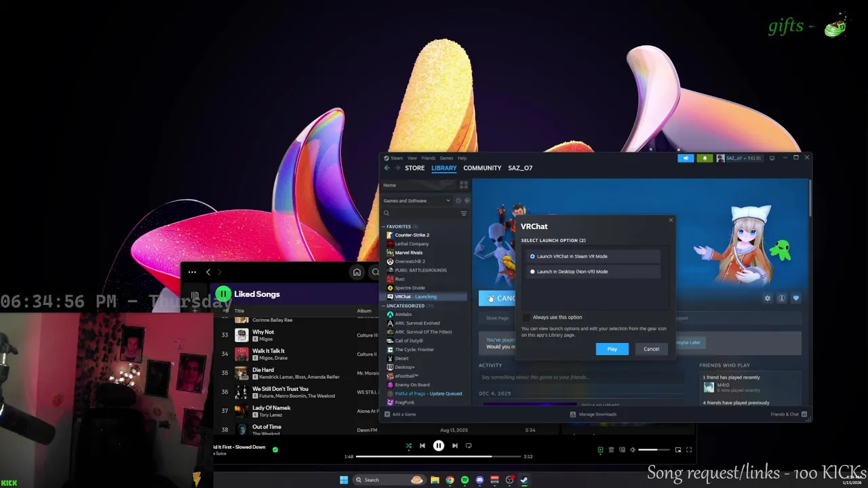Open the Steam menu in menu bar
The image size is (868, 488).
point(396,158)
